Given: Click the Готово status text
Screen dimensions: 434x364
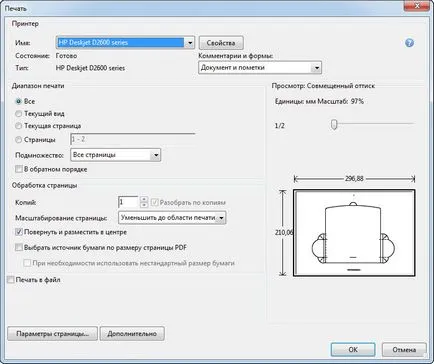Looking at the screenshot, I should tap(66, 56).
